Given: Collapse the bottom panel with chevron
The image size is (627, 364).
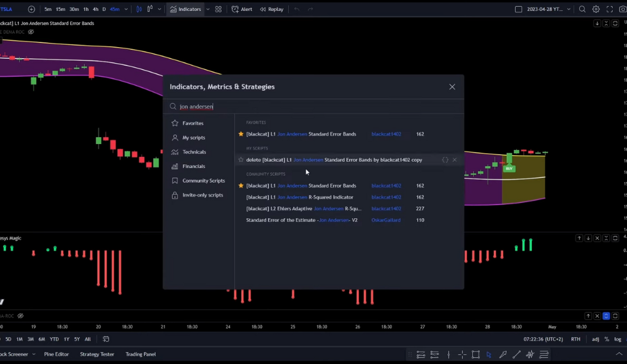Looking at the screenshot, I should click(x=619, y=354).
